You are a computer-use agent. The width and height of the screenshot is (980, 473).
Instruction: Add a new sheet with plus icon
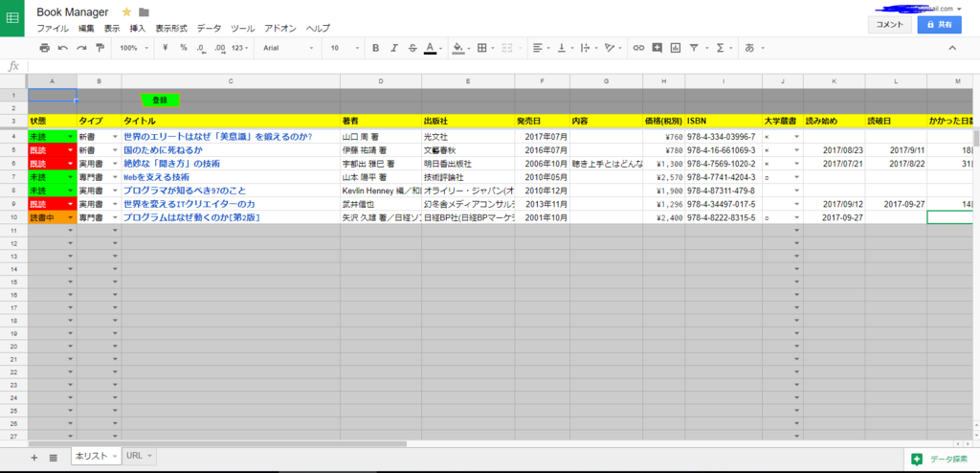(x=34, y=458)
